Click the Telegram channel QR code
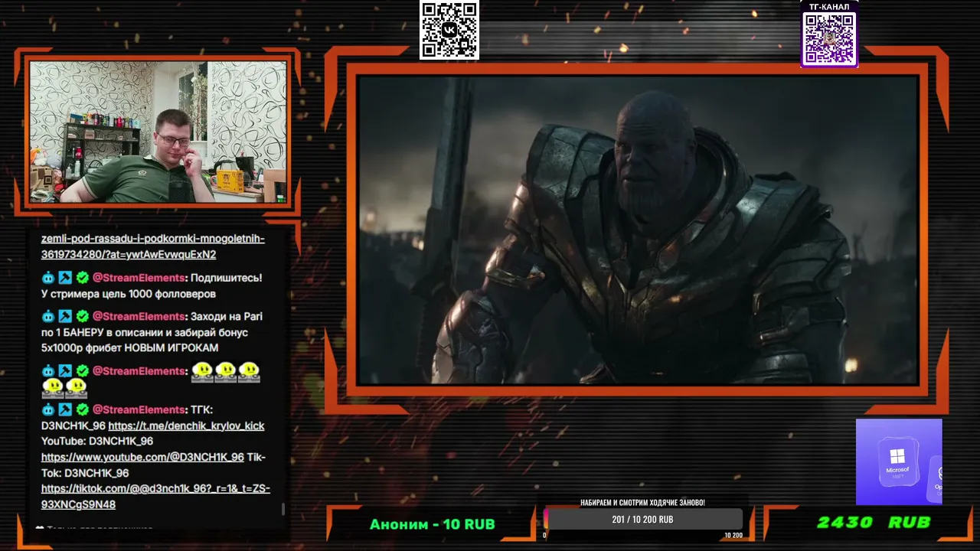 pos(829,39)
